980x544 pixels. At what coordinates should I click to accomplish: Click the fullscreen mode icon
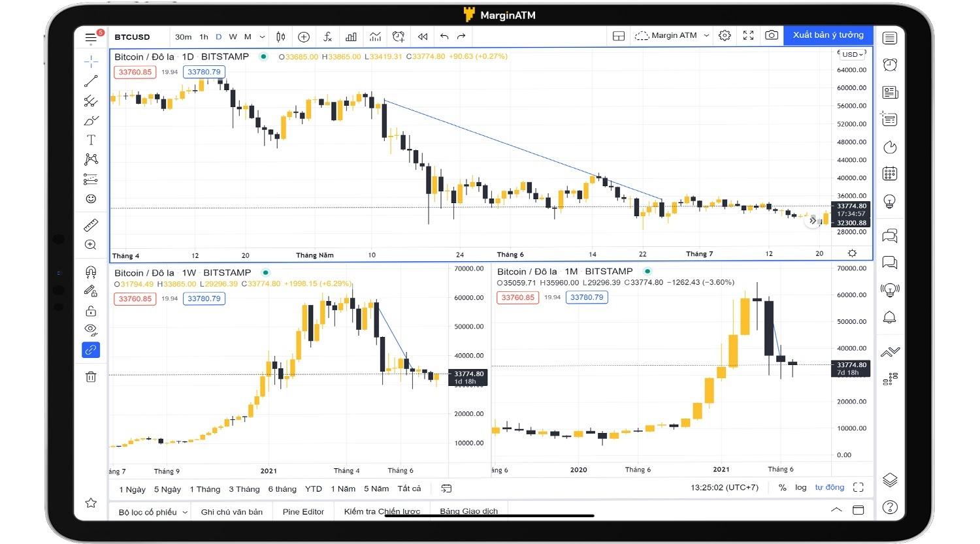pos(749,36)
